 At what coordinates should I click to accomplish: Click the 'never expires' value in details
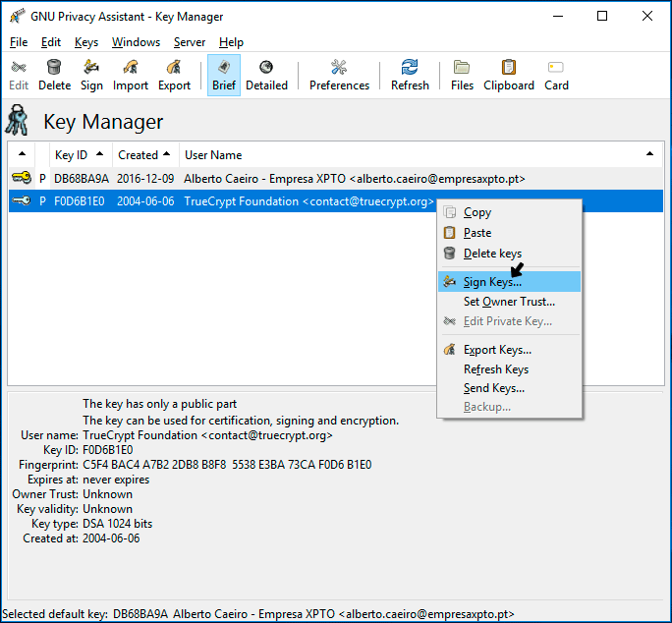pyautogui.click(x=116, y=480)
